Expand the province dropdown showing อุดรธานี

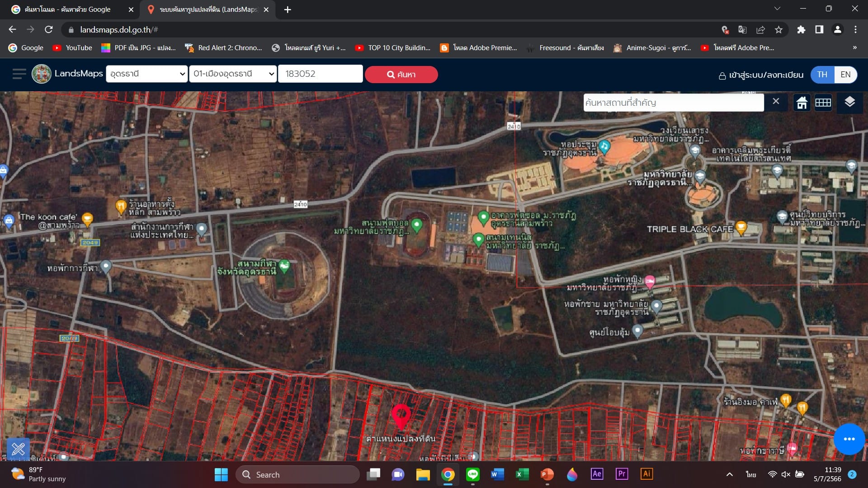coord(147,74)
